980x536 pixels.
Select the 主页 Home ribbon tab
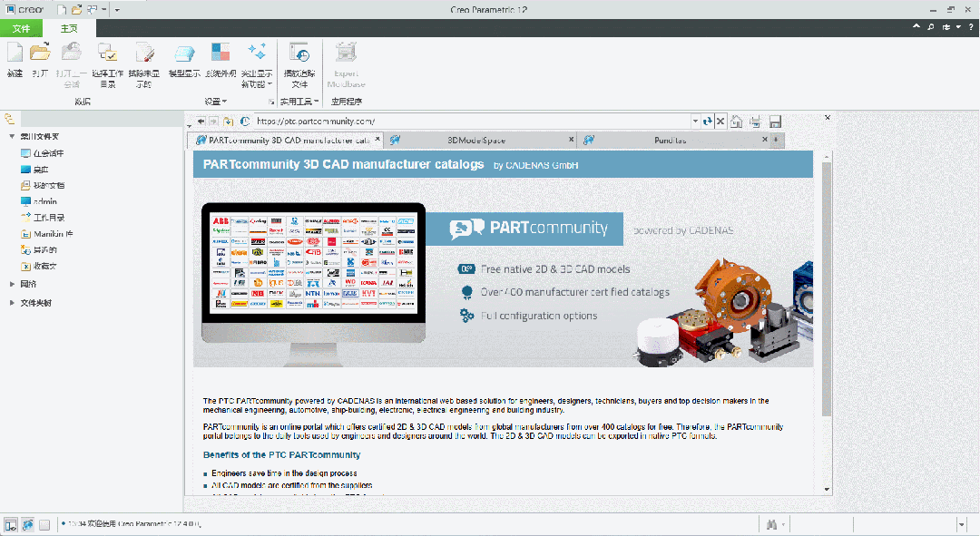(69, 29)
